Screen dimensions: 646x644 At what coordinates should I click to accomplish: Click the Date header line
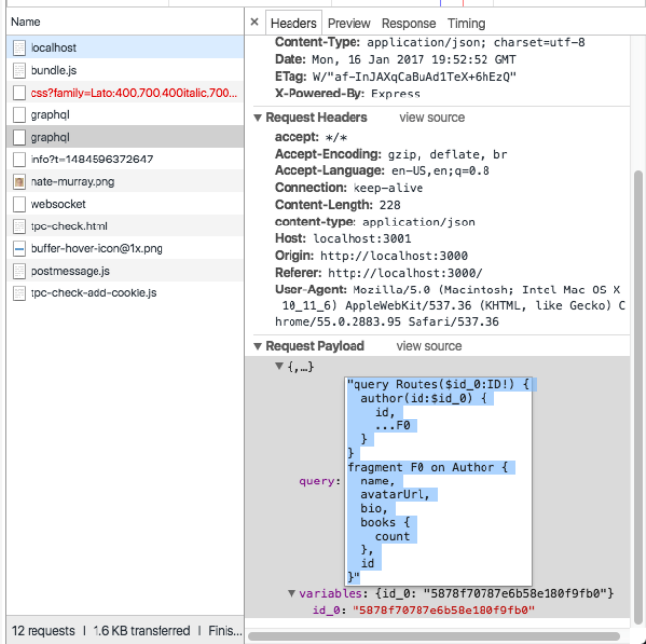click(395, 60)
